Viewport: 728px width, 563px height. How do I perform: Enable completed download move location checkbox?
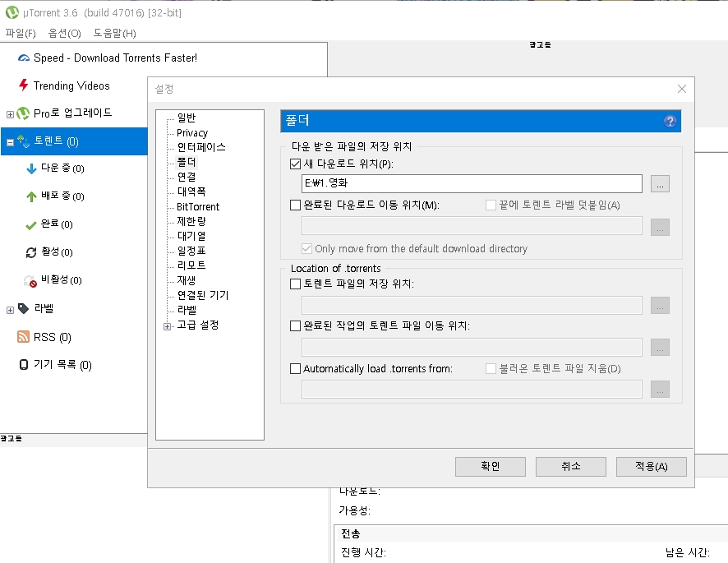[x=295, y=205]
